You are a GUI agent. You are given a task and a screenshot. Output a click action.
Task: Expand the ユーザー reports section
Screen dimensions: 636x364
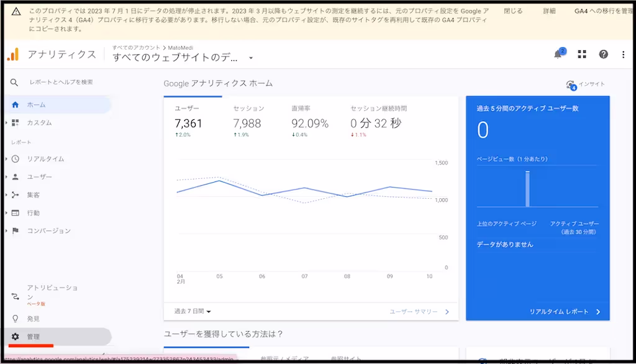pyautogui.click(x=6, y=177)
